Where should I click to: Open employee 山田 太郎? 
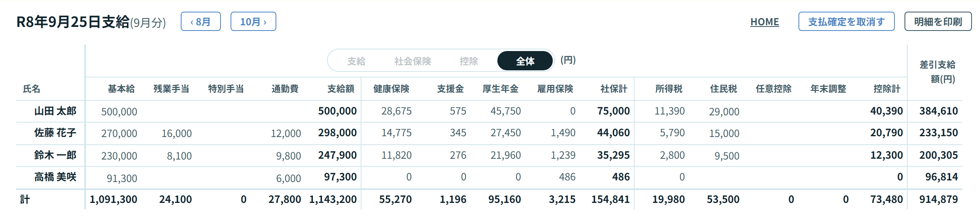pyautogui.click(x=55, y=111)
